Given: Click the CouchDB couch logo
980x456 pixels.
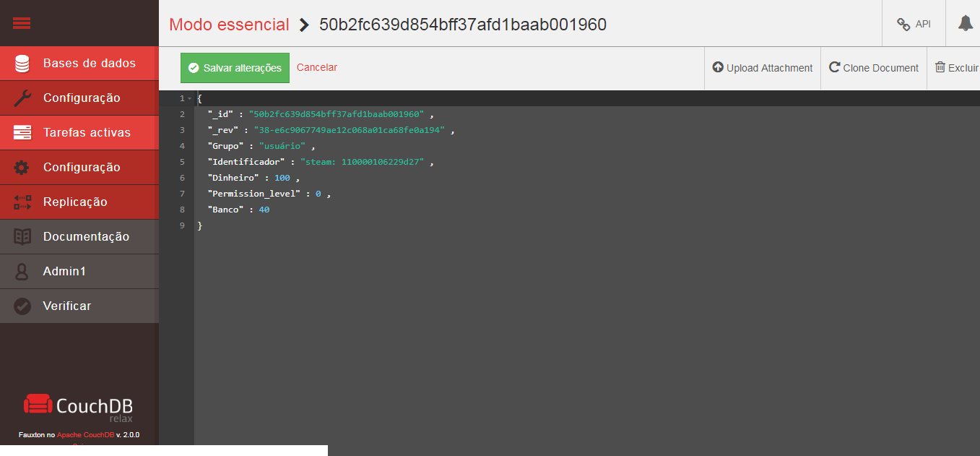Looking at the screenshot, I should tap(38, 404).
